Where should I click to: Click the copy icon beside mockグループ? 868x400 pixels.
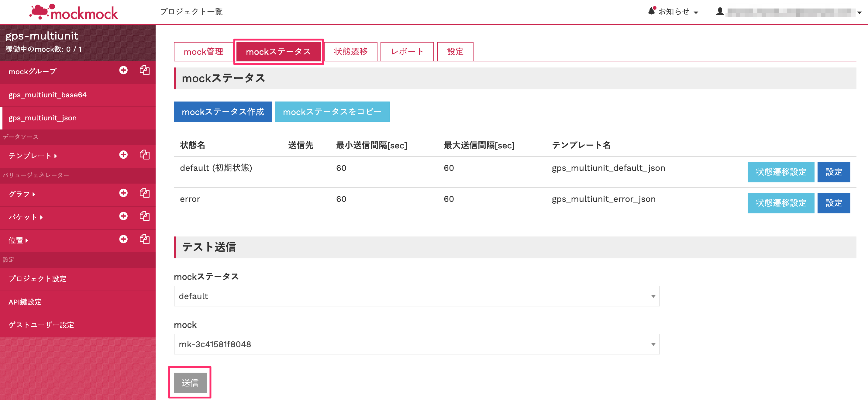(x=145, y=70)
